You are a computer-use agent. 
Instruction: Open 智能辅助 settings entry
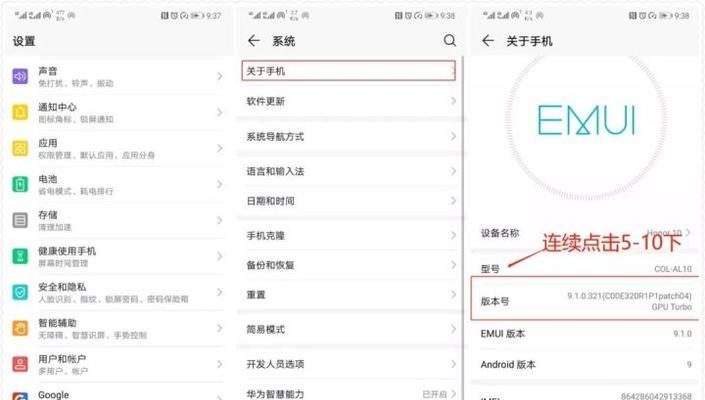pos(116,328)
